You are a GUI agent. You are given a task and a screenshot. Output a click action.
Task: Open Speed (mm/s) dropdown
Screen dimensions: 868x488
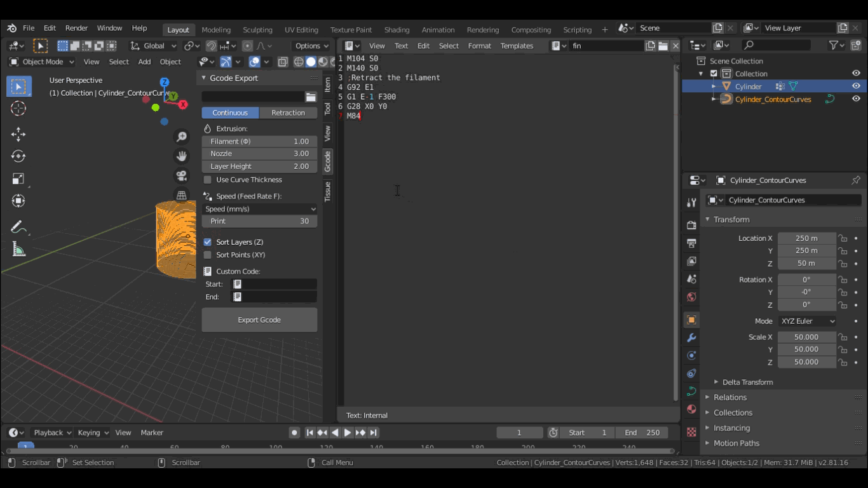259,209
